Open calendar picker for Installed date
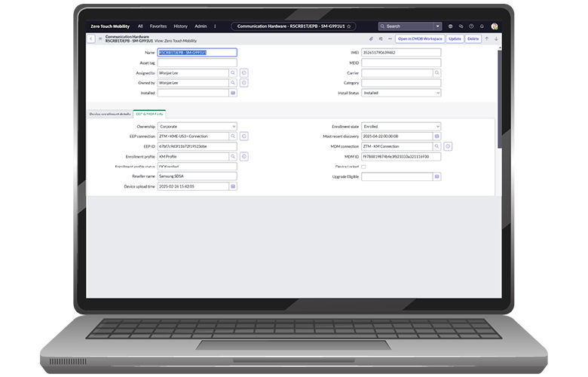Image resolution: width=588 pixels, height=377 pixels. [x=233, y=93]
